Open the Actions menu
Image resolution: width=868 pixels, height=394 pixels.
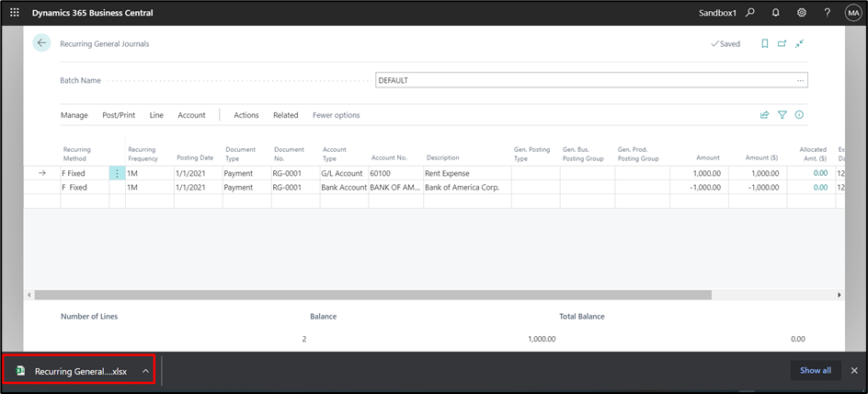(246, 115)
